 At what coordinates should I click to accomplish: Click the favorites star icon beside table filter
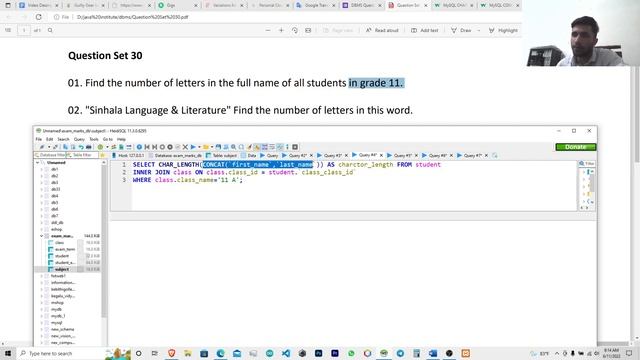103,155
